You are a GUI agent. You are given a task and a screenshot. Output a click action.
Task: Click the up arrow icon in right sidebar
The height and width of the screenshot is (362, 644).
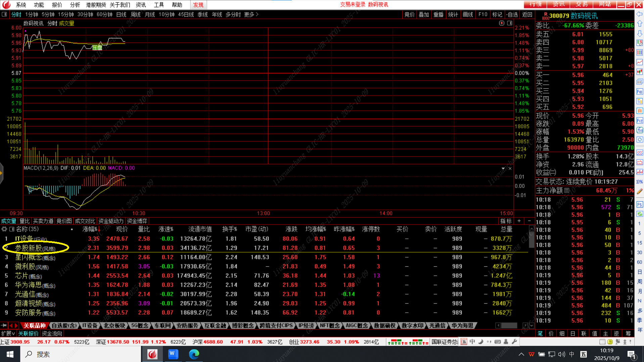point(639,24)
